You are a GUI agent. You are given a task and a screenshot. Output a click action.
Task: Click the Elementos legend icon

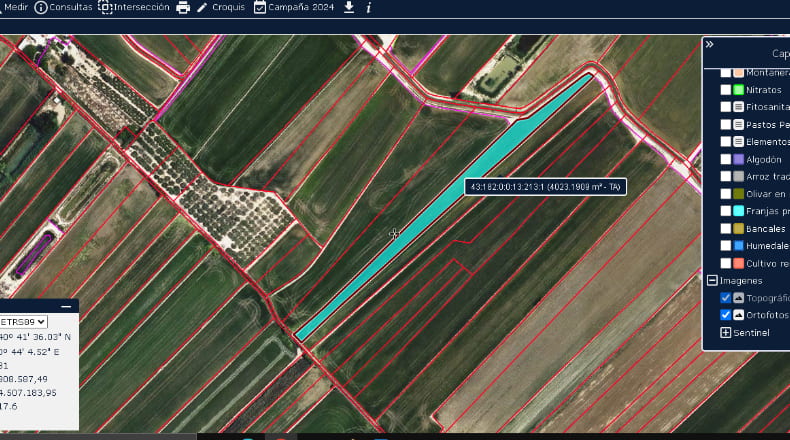click(739, 142)
